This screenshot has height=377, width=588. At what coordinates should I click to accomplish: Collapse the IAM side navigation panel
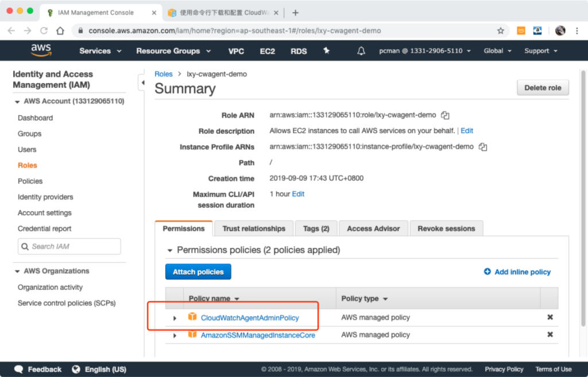(x=142, y=83)
